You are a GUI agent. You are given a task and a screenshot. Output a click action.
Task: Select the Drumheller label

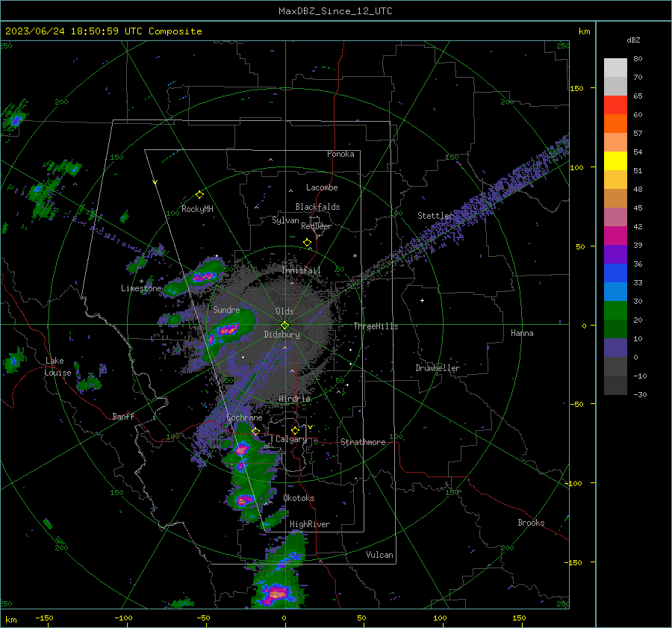click(x=438, y=368)
